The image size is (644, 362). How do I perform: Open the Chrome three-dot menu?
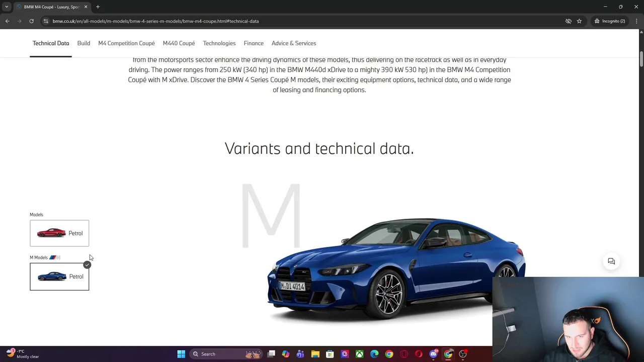(636, 21)
